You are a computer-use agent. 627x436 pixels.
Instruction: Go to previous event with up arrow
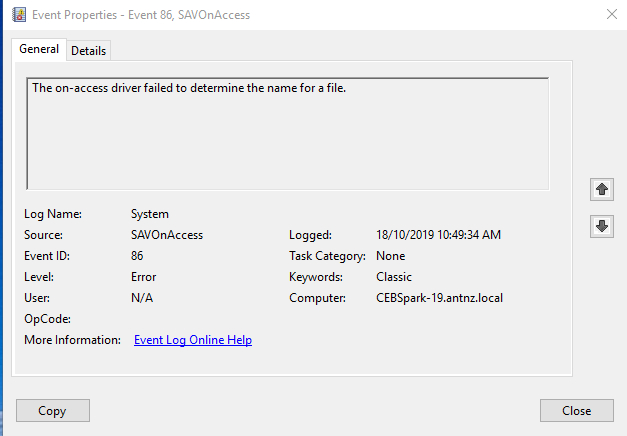(x=601, y=189)
